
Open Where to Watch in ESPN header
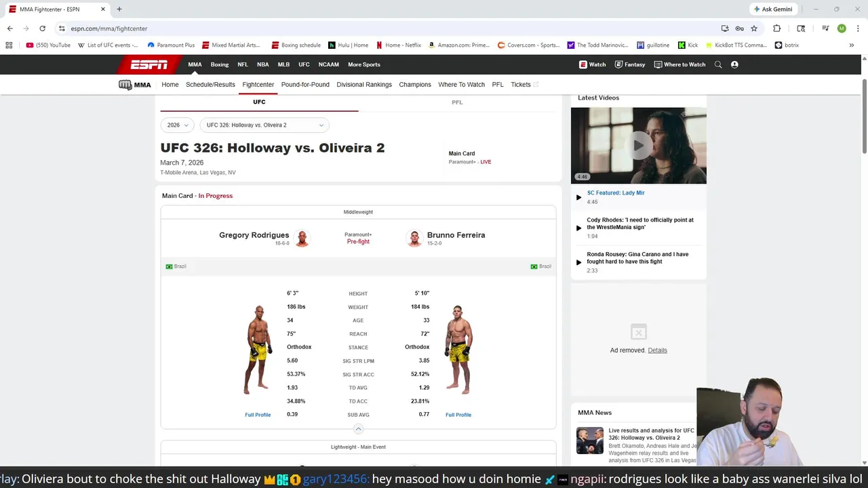[679, 64]
